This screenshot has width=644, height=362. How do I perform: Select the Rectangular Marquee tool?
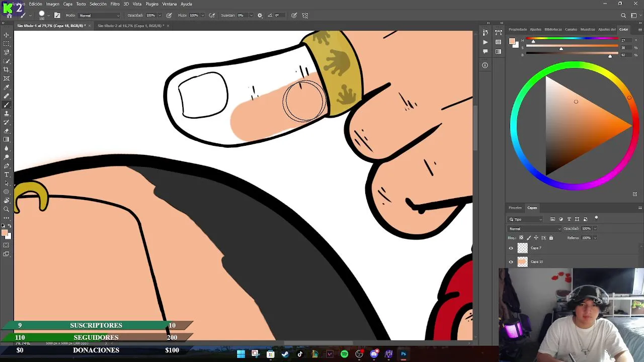coord(7,44)
